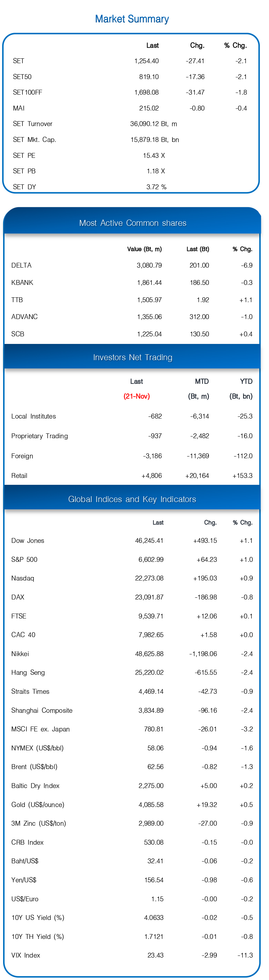This screenshot has height=980, width=269.
Task: Click the VIX Index label
Action: [x=26, y=955]
